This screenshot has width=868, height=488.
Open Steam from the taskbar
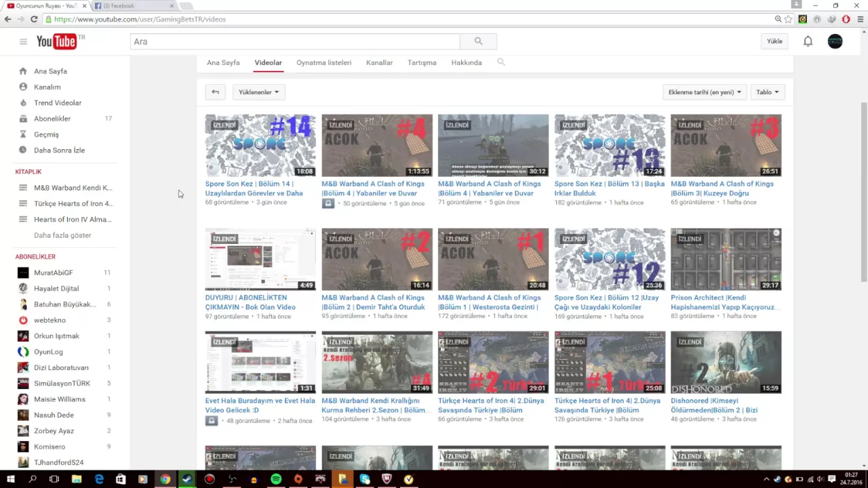(187, 479)
